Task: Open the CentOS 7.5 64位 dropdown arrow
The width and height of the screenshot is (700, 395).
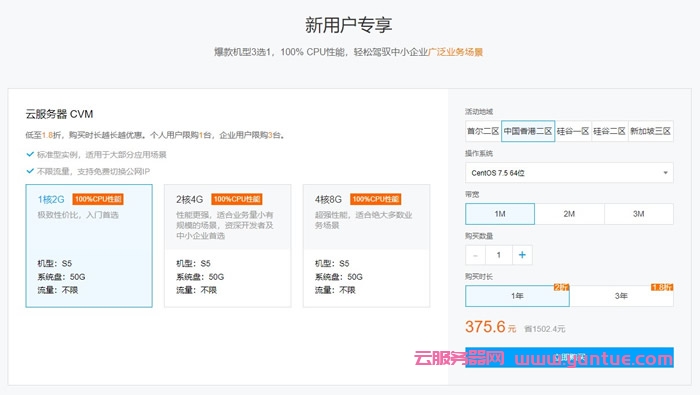Action: point(665,173)
